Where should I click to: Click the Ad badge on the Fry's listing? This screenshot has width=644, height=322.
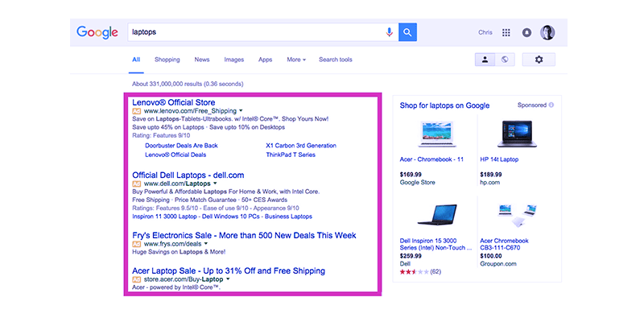tap(136, 244)
